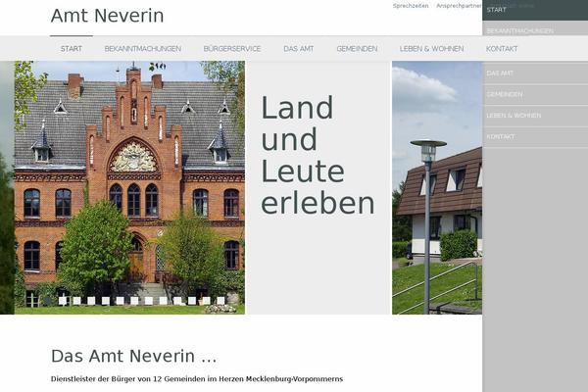Open KONTAKT in the horizontal navigation bar
This screenshot has width=588, height=392.
pyautogui.click(x=502, y=49)
